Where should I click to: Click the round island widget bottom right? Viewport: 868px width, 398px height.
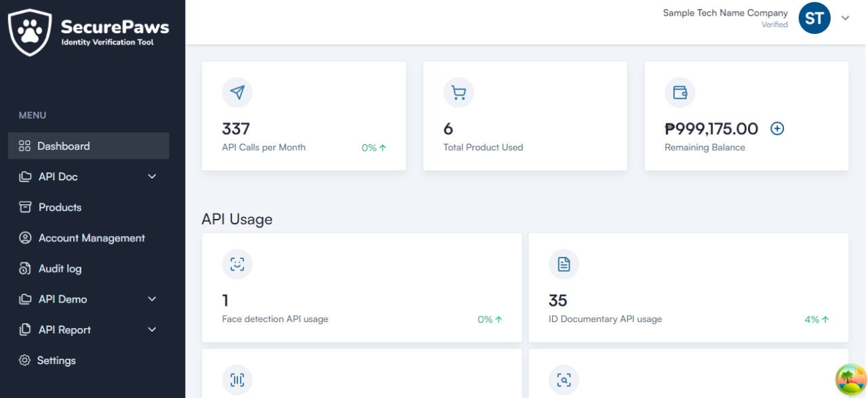[x=850, y=380]
